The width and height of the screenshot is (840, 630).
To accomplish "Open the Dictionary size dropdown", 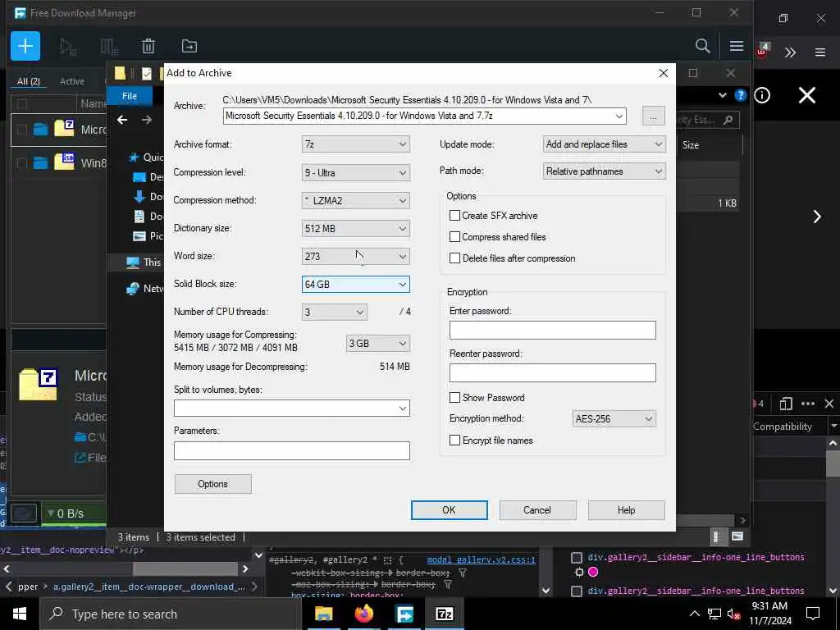I will (x=356, y=228).
